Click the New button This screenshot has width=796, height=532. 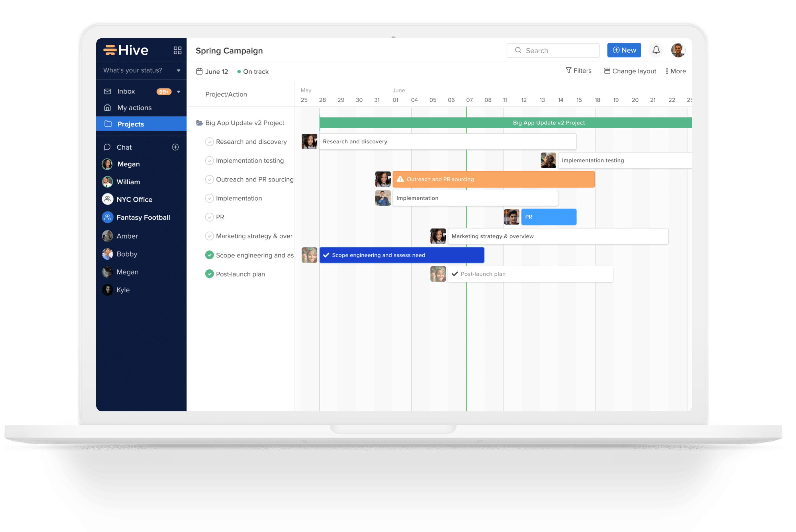click(x=624, y=50)
